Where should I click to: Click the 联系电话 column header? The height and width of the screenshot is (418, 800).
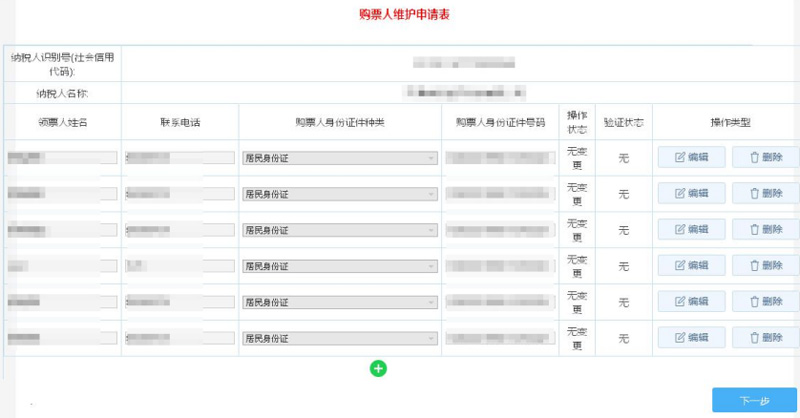[x=180, y=122]
